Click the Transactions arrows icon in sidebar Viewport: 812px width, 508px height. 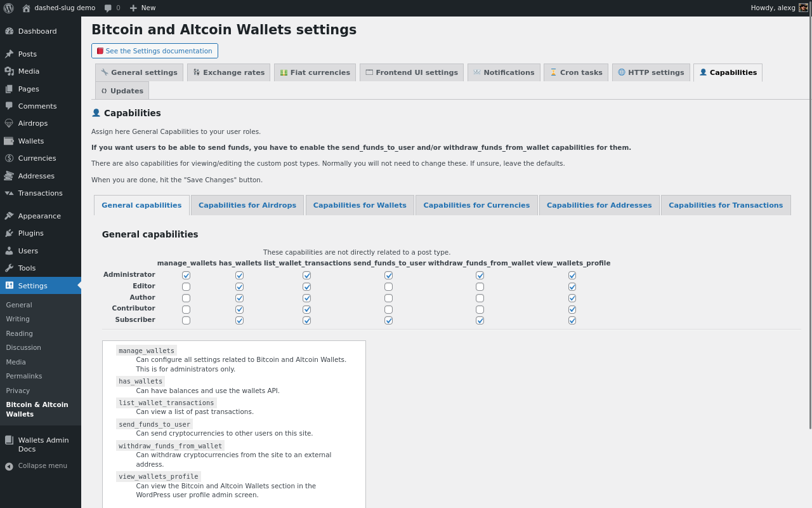[x=9, y=193]
